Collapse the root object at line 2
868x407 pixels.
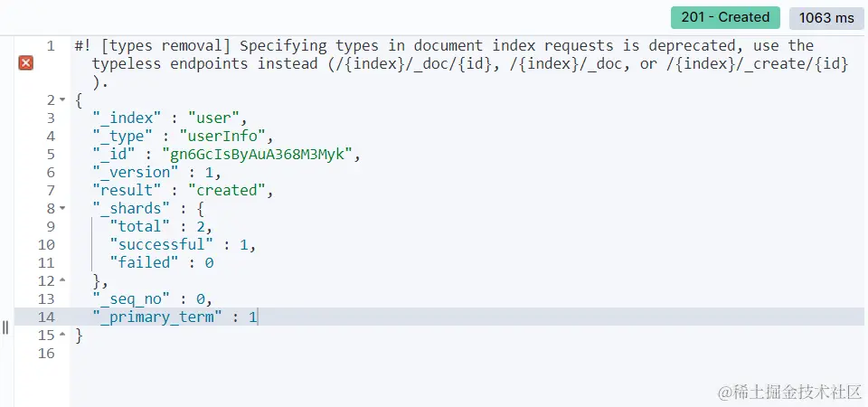pyautogui.click(x=62, y=100)
